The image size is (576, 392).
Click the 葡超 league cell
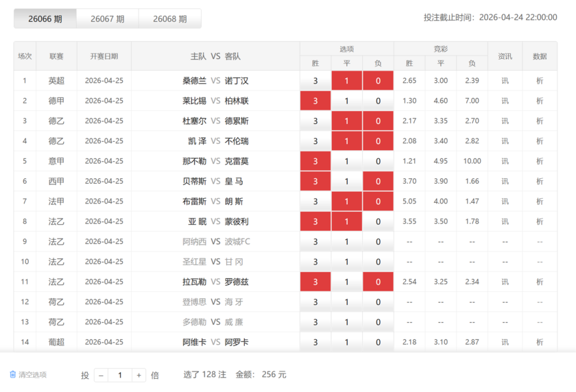click(56, 342)
